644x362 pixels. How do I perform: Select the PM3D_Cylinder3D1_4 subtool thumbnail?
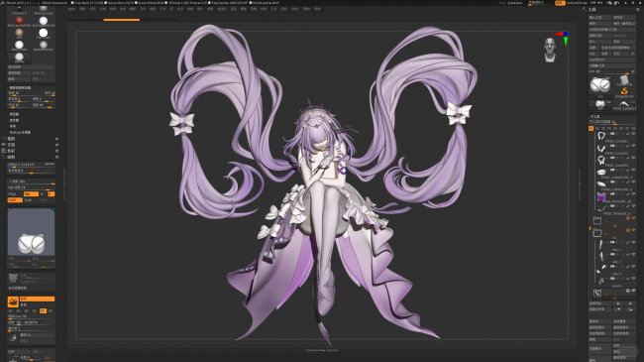coord(600,172)
